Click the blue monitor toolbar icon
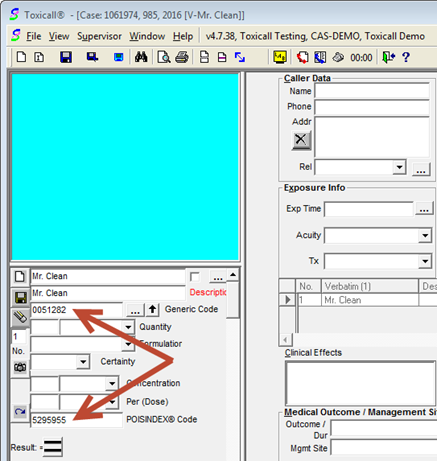The width and height of the screenshot is (437, 461). pyautogui.click(x=118, y=57)
